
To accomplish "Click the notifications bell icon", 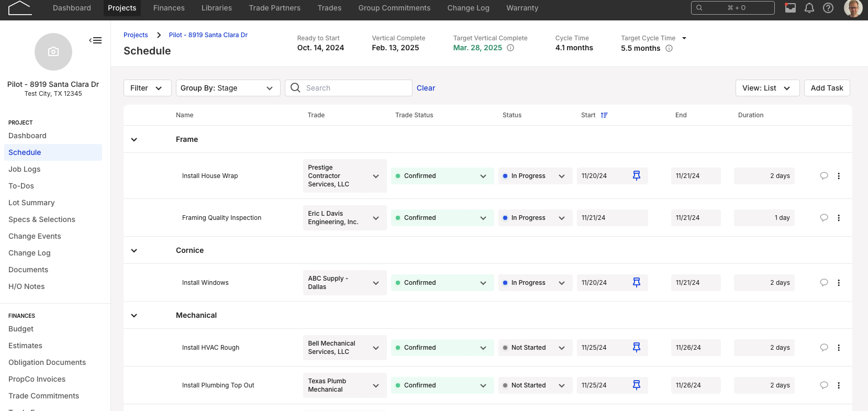I will pyautogui.click(x=809, y=8).
